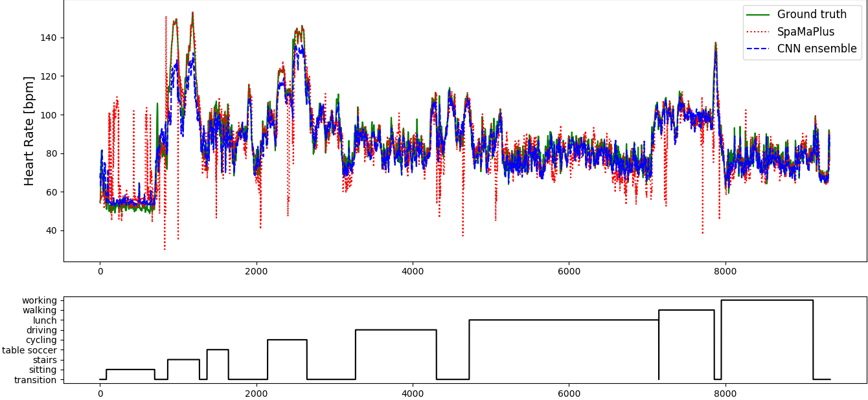
Task: Click the 'working' activity label
Action: coord(40,300)
